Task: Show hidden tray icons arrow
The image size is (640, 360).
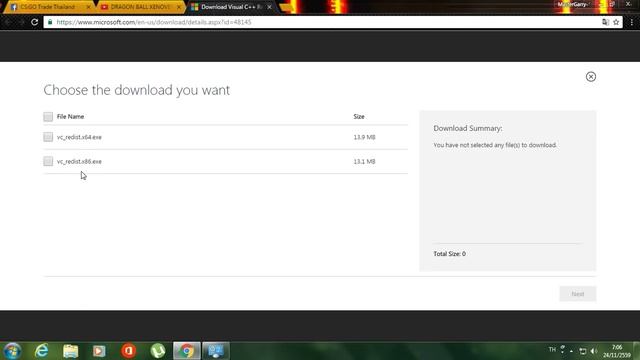Action: (571, 351)
